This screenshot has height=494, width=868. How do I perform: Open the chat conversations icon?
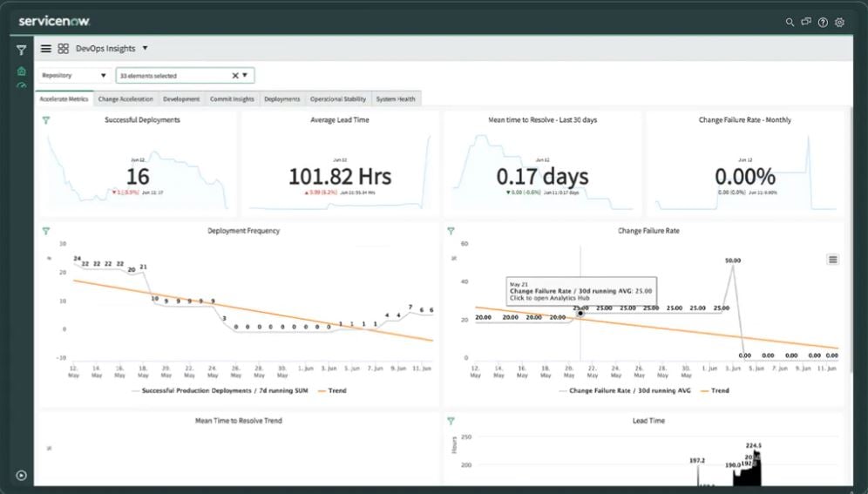806,22
